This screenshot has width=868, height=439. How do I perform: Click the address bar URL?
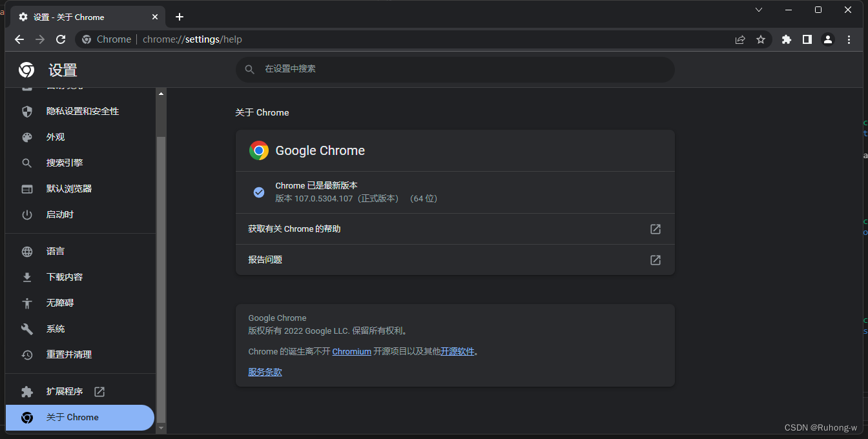192,39
